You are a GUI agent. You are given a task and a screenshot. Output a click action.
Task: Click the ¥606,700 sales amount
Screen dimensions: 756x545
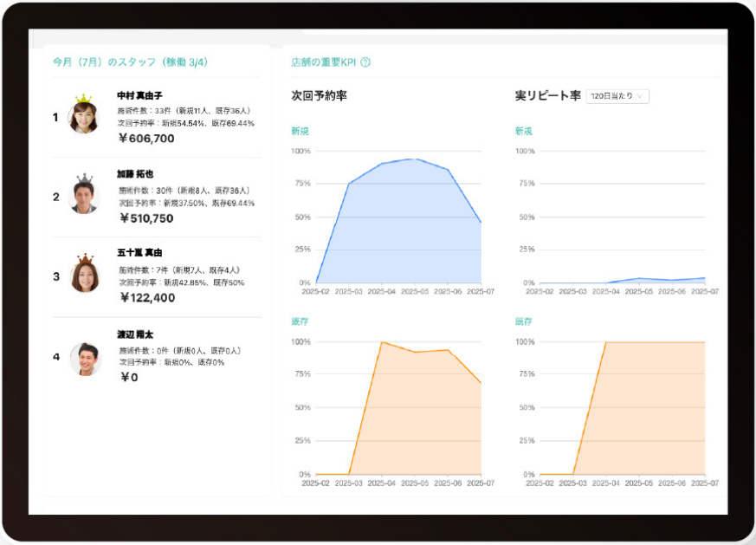click(x=146, y=139)
